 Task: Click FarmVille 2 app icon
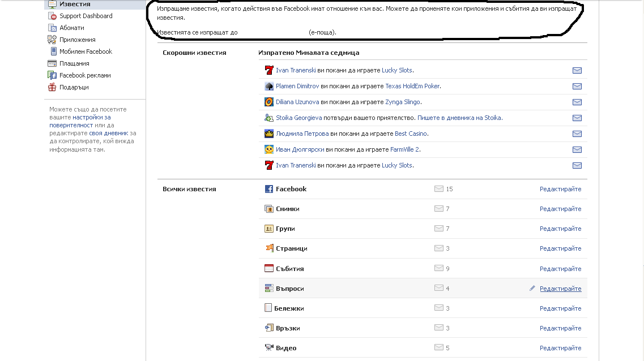coord(269,150)
